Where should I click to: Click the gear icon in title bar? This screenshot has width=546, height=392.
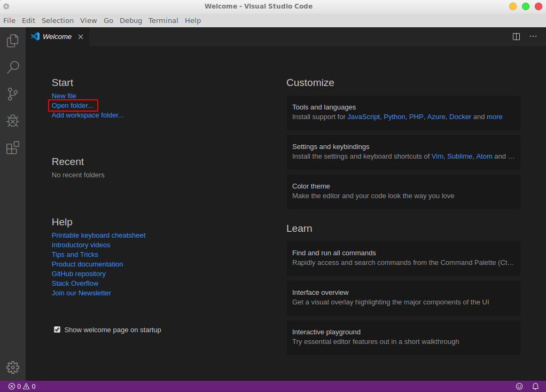[x=6, y=6]
